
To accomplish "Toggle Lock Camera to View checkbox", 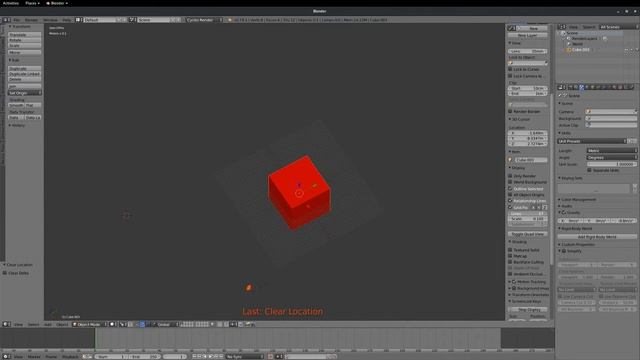I will coord(510,76).
